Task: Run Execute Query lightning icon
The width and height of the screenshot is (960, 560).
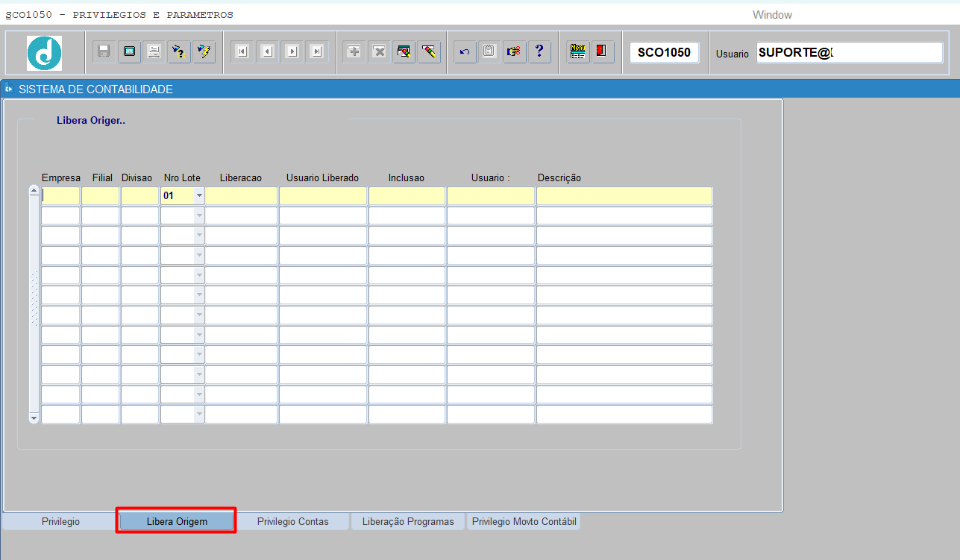Action: (x=204, y=51)
